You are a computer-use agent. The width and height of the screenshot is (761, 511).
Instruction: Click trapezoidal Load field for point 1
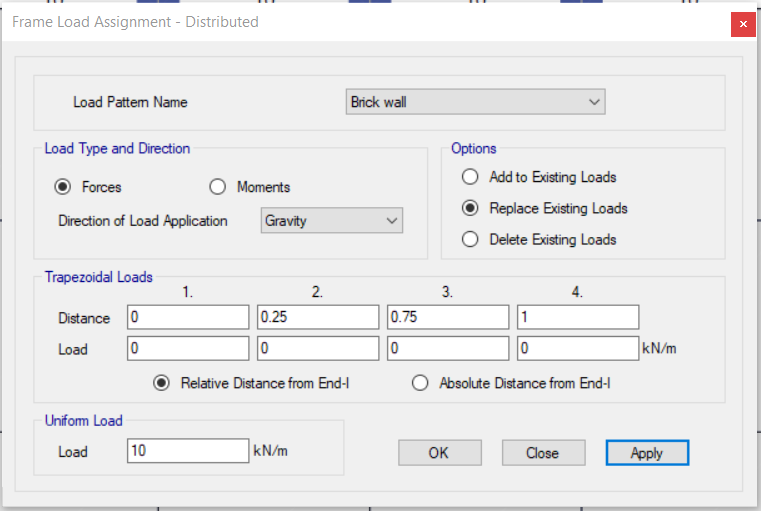(x=188, y=349)
